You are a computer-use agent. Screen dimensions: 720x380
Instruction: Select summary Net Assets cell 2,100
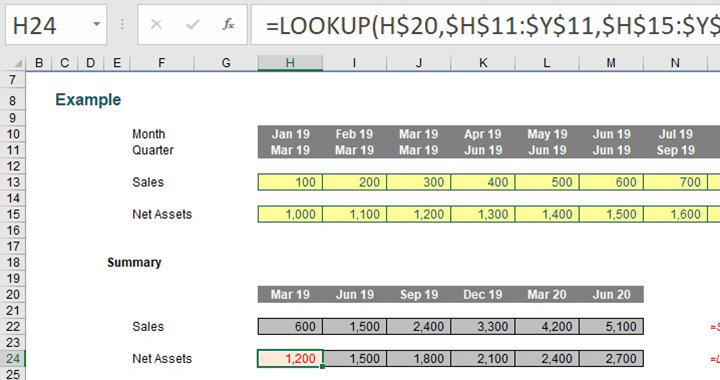point(483,359)
